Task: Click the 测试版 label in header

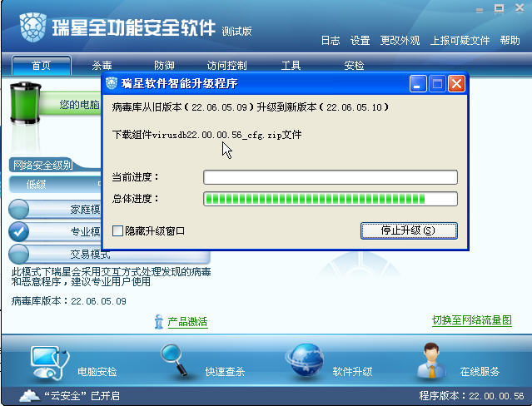Action: tap(236, 32)
